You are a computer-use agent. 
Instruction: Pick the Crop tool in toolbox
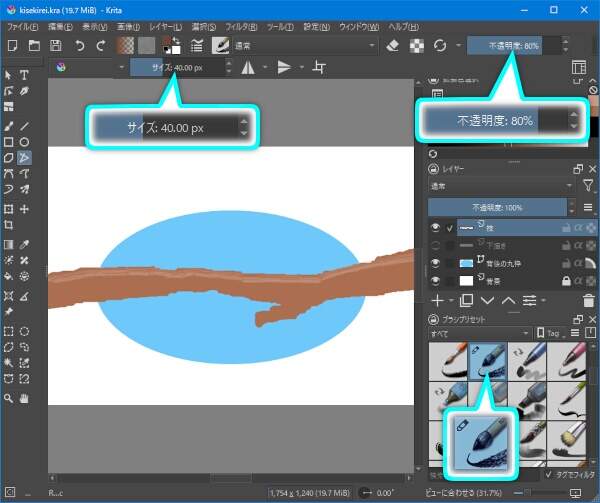[9, 225]
